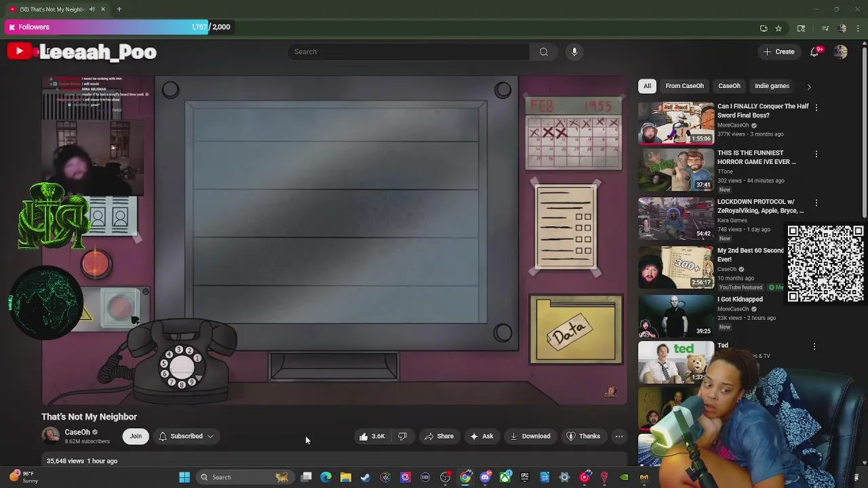Like the video with thumbs up
Viewport: 868px width, 488px height.
372,436
